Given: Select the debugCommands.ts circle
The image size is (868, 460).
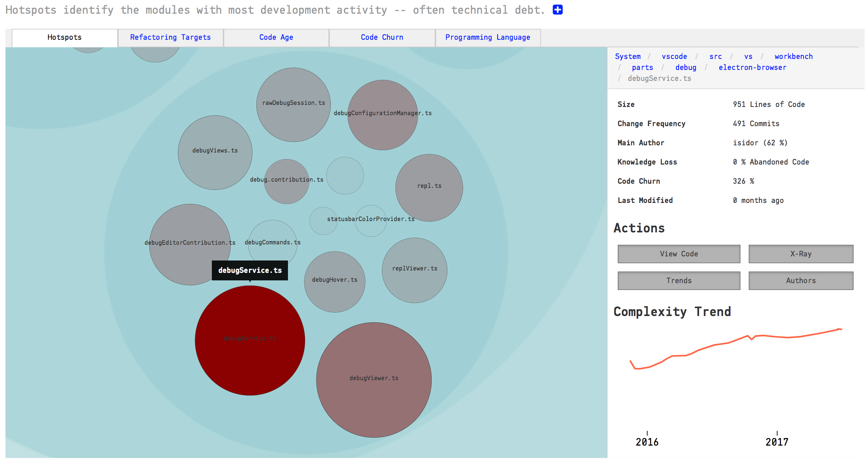Looking at the screenshot, I should click(273, 244).
